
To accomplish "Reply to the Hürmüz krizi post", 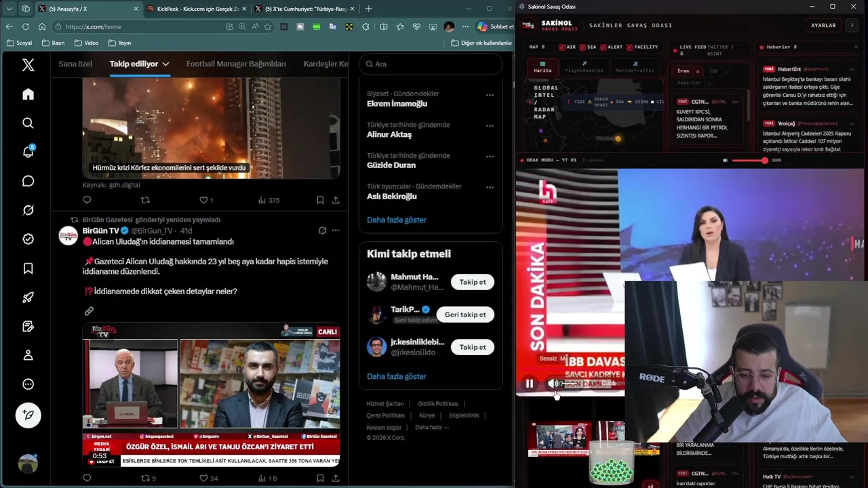I will point(87,200).
